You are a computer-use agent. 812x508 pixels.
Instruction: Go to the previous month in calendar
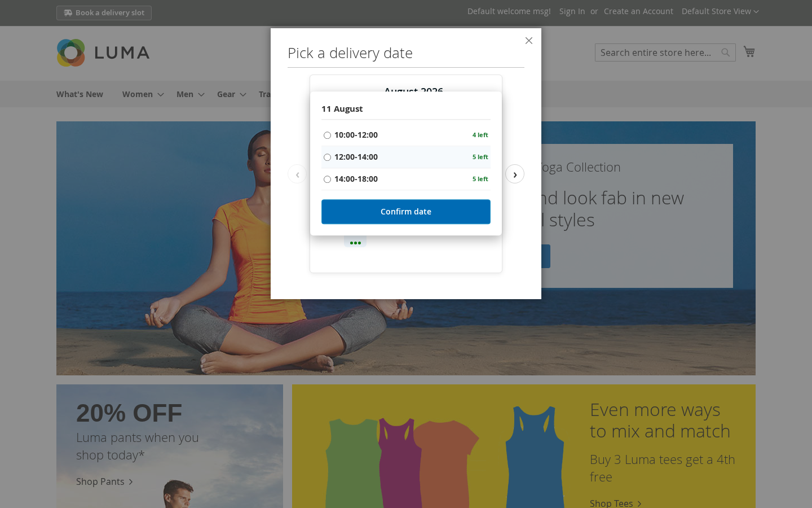coord(297,174)
